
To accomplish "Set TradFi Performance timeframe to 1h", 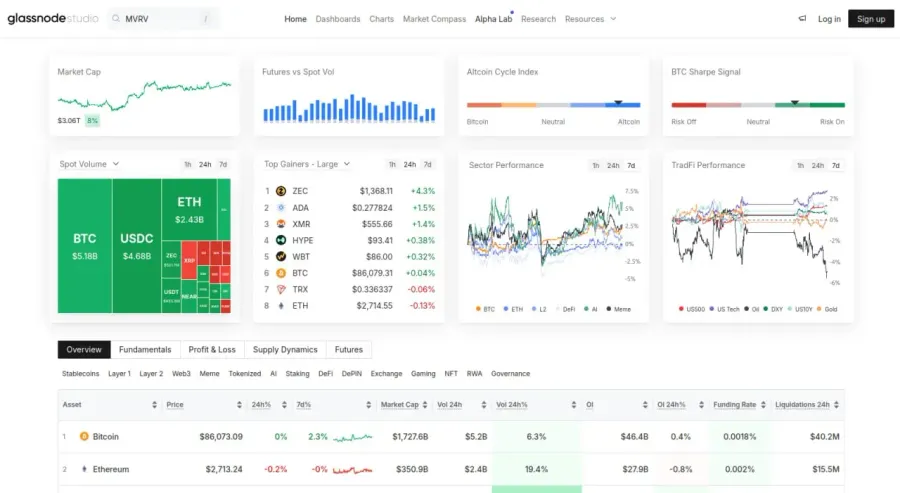I will [800, 165].
